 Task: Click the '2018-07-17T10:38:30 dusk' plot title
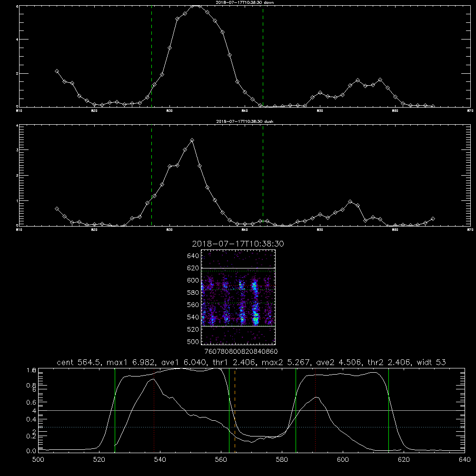[245, 121]
